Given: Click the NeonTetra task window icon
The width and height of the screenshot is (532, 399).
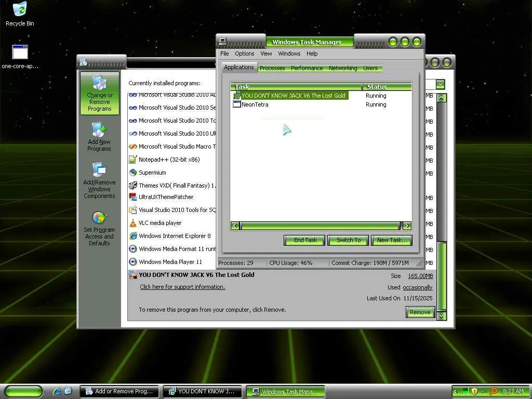Looking at the screenshot, I should 236,104.
